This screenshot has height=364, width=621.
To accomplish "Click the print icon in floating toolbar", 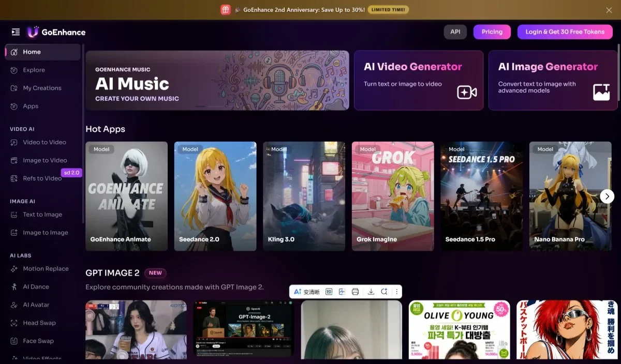I will [x=355, y=292].
